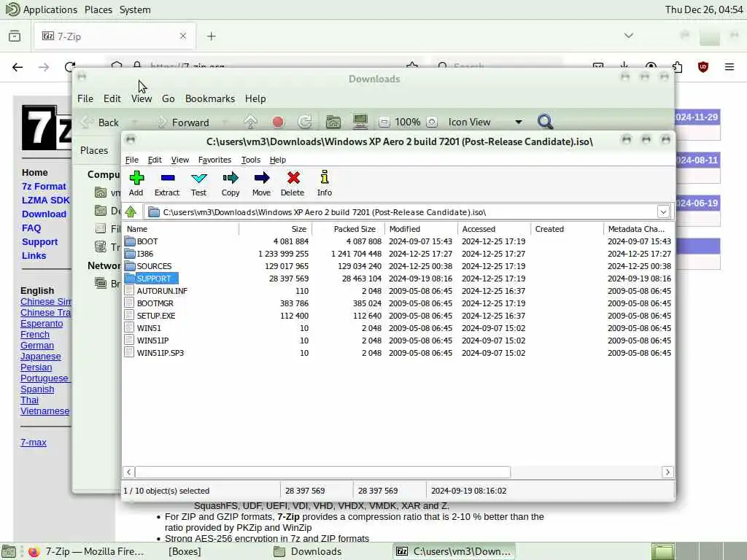This screenshot has width=747, height=560.
Task: Open the Info tool in 7-Zip
Action: click(x=325, y=177)
